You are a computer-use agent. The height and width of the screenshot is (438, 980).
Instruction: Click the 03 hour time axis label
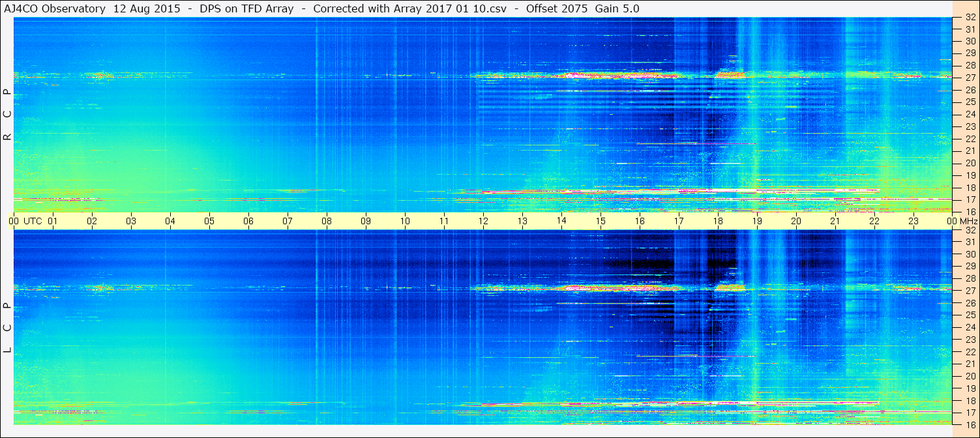(x=131, y=221)
